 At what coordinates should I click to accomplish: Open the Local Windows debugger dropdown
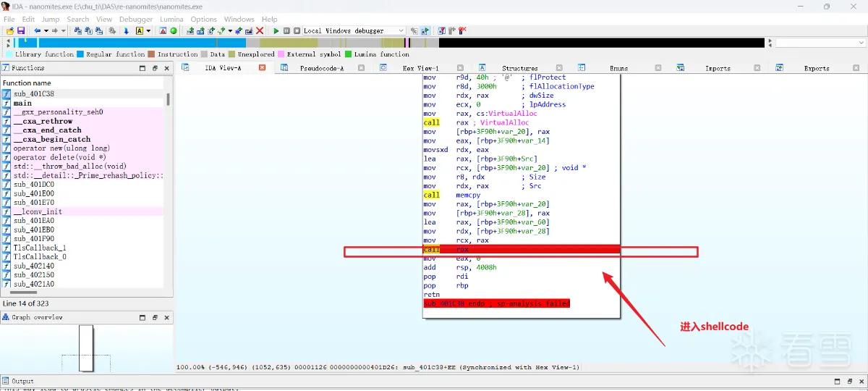(x=354, y=31)
